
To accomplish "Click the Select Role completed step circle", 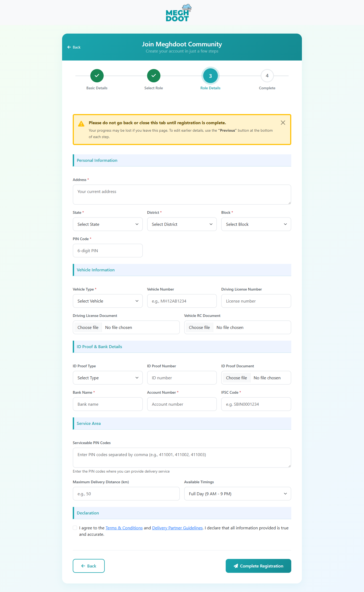I will 154,76.
